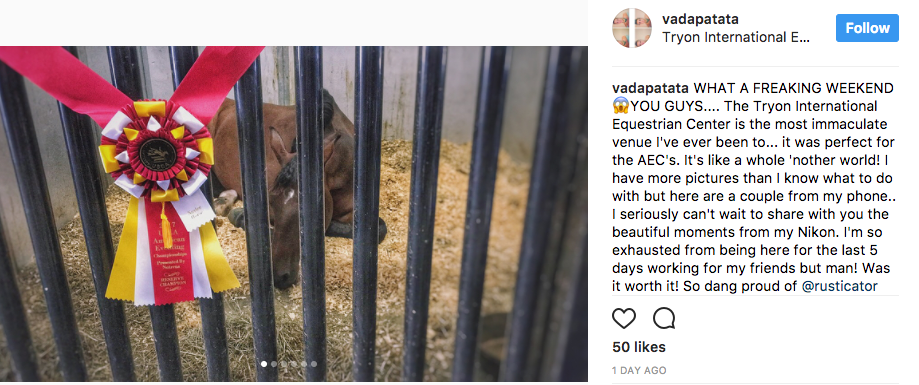Go to the fourth carousel dot
The image size is (919, 385).
coord(294,364)
